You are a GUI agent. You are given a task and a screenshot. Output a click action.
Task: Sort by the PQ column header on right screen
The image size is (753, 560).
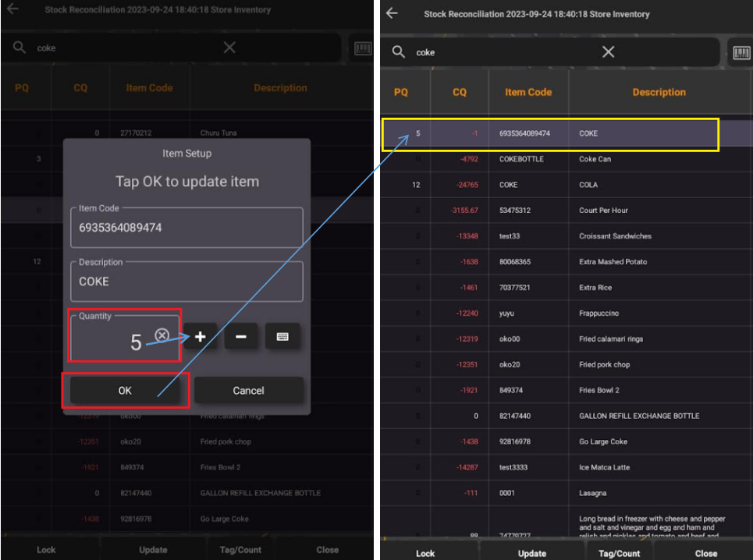[400, 92]
